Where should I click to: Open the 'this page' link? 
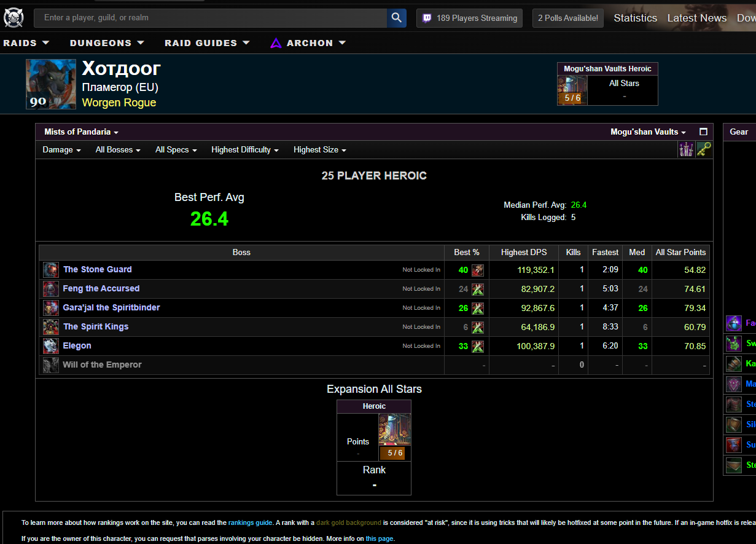pyautogui.click(x=380, y=539)
